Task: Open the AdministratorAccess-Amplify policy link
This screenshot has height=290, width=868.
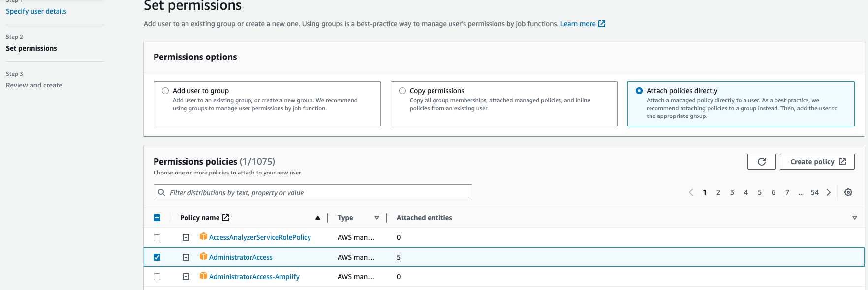Action: coord(254,277)
